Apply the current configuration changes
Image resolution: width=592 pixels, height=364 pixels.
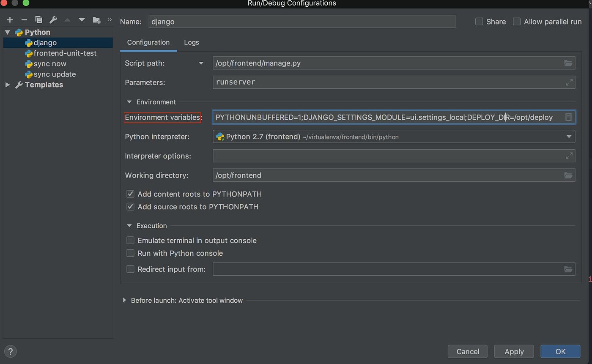[x=514, y=351]
